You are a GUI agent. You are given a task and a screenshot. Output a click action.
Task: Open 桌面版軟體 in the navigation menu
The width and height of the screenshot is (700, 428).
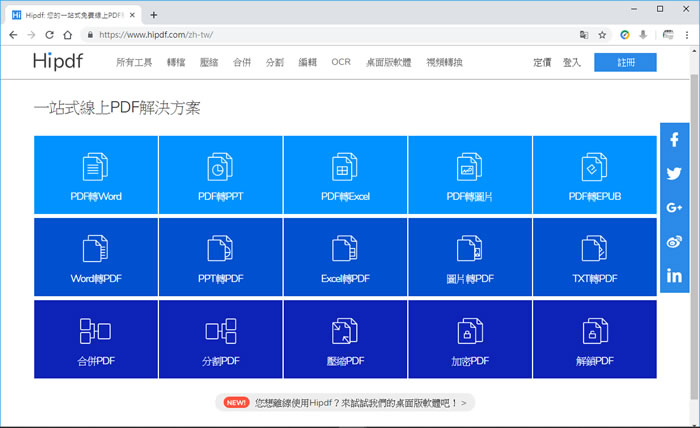tap(388, 62)
